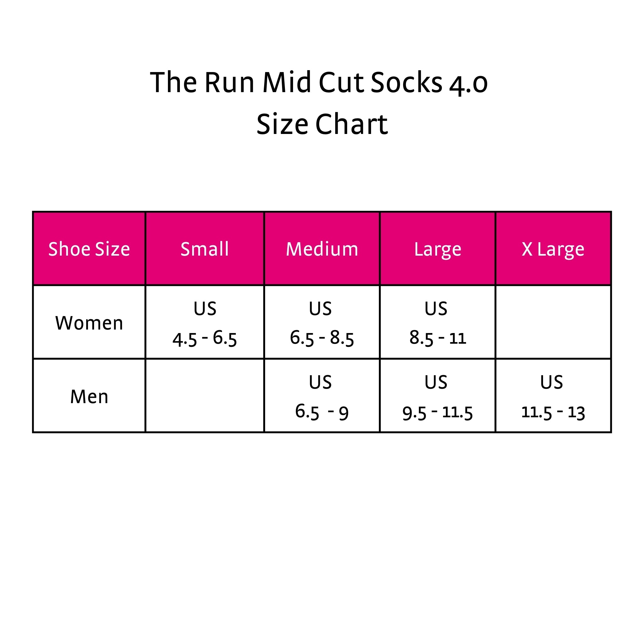Click the 'Women' row label

(89, 323)
